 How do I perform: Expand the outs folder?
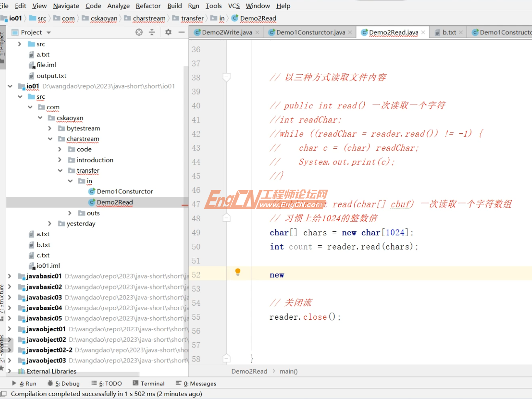tap(70, 213)
